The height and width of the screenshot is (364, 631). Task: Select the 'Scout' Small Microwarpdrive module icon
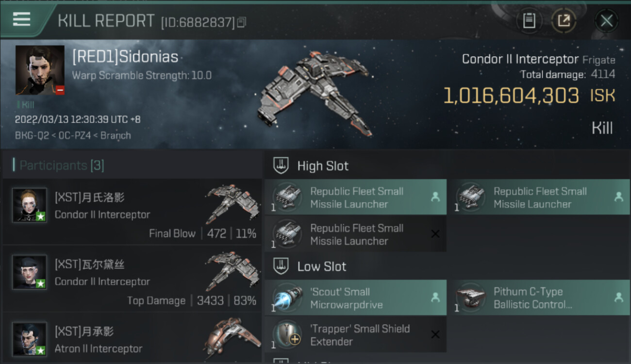pos(287,298)
